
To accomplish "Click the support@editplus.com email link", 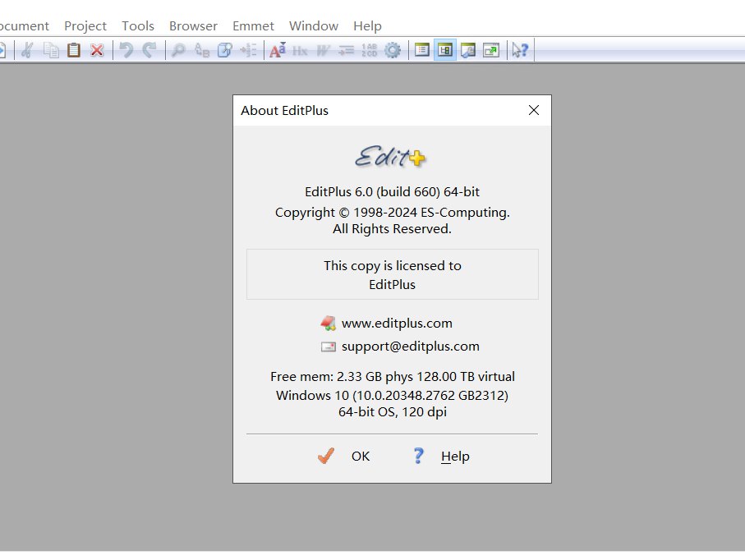I will tap(411, 346).
